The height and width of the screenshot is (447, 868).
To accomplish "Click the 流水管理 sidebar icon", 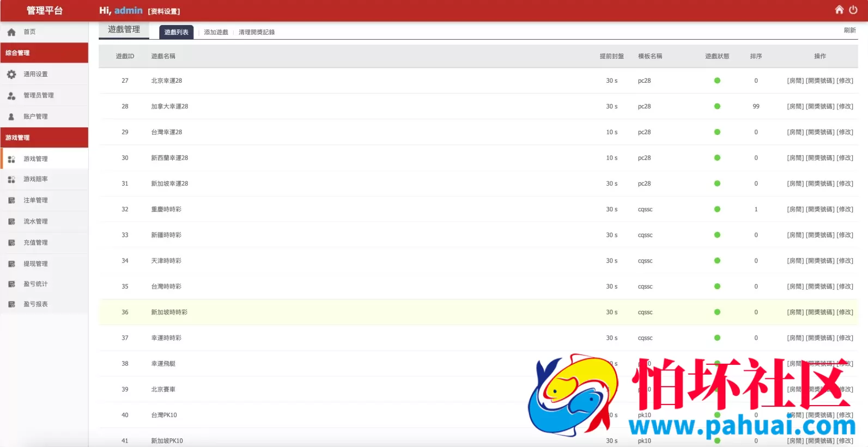I will pos(11,222).
